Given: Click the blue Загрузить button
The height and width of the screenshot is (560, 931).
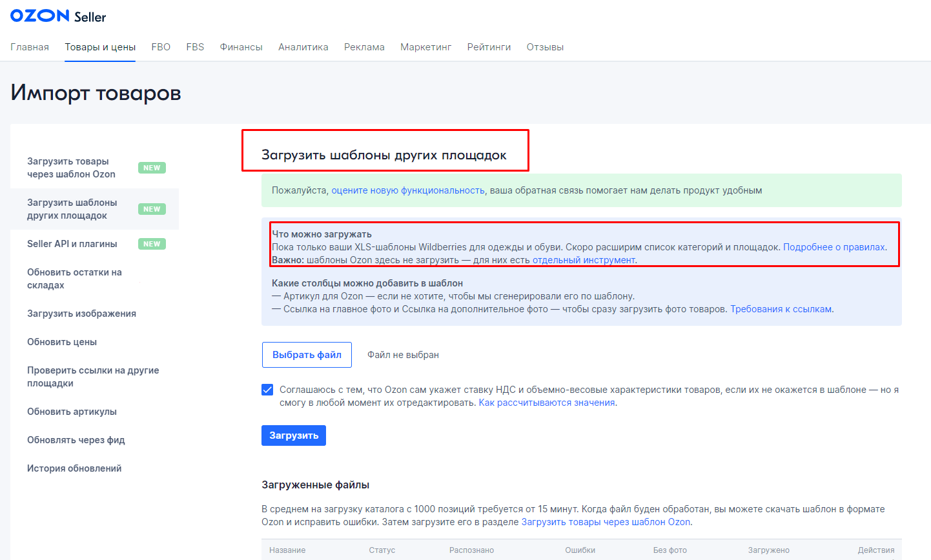Looking at the screenshot, I should coord(294,435).
